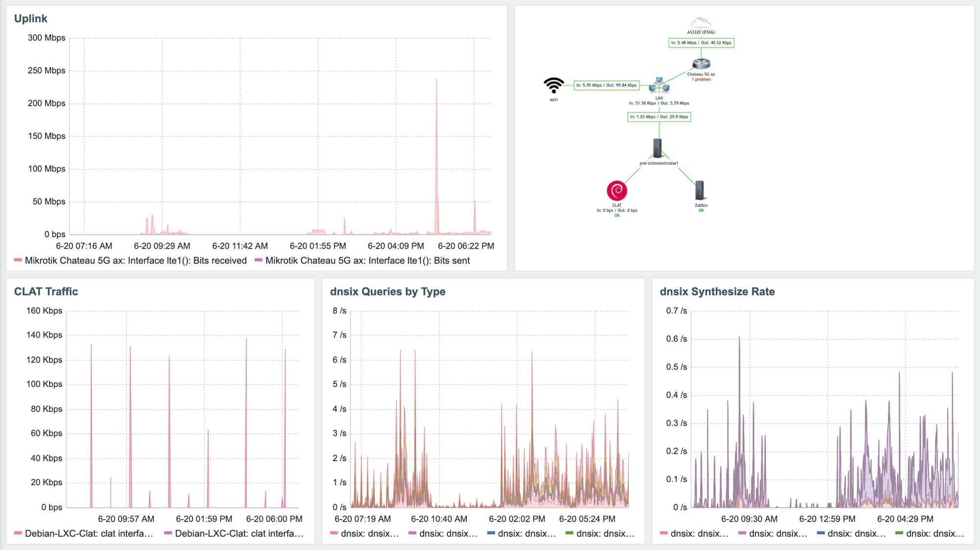The height and width of the screenshot is (550, 980).
Task: Click legend text 'Interface lte1(): Bits received'
Action: [187, 261]
